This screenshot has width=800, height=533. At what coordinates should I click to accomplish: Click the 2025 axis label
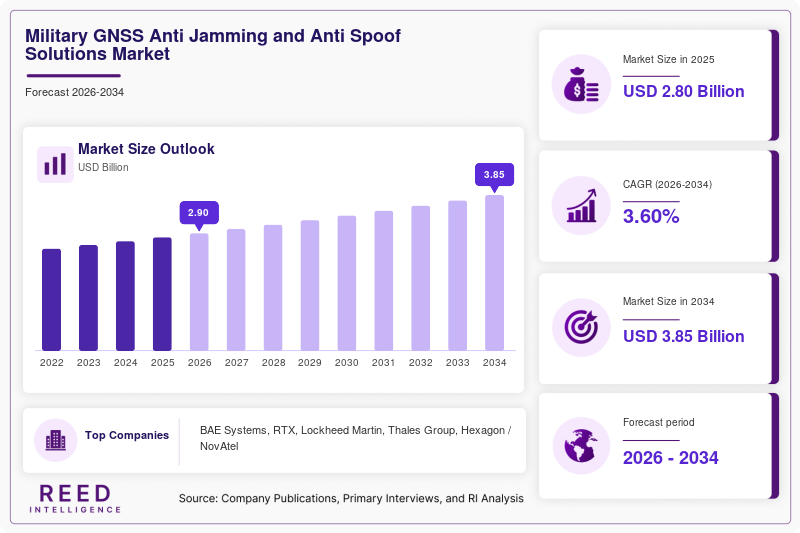(162, 363)
